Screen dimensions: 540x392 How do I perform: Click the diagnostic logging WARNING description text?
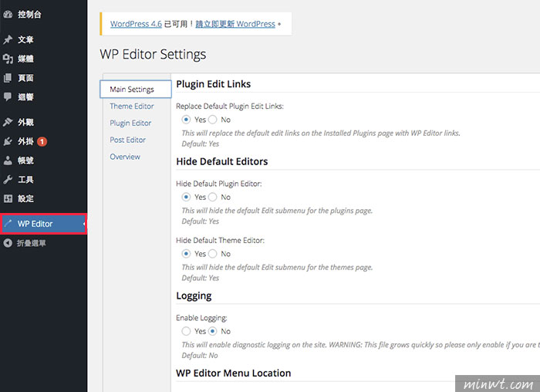(x=360, y=345)
